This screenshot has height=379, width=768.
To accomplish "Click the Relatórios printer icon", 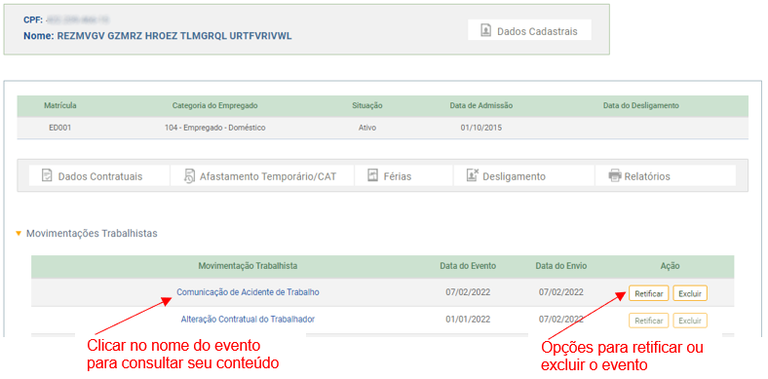I will click(614, 176).
